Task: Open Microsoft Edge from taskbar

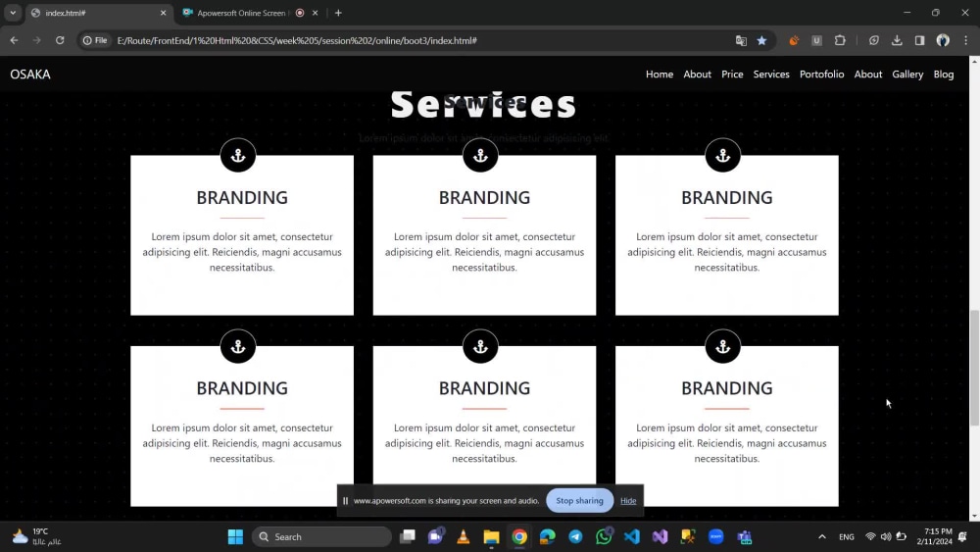Action: 548,536
